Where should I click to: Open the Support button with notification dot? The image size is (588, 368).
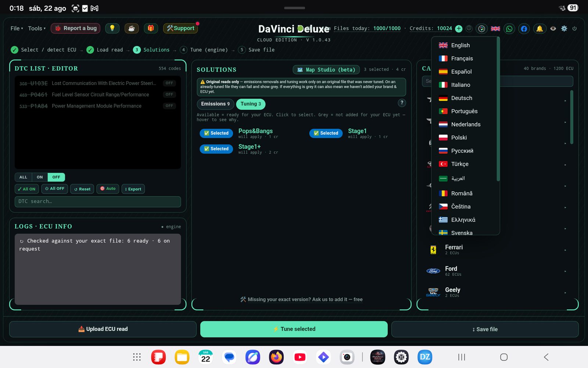tap(180, 28)
